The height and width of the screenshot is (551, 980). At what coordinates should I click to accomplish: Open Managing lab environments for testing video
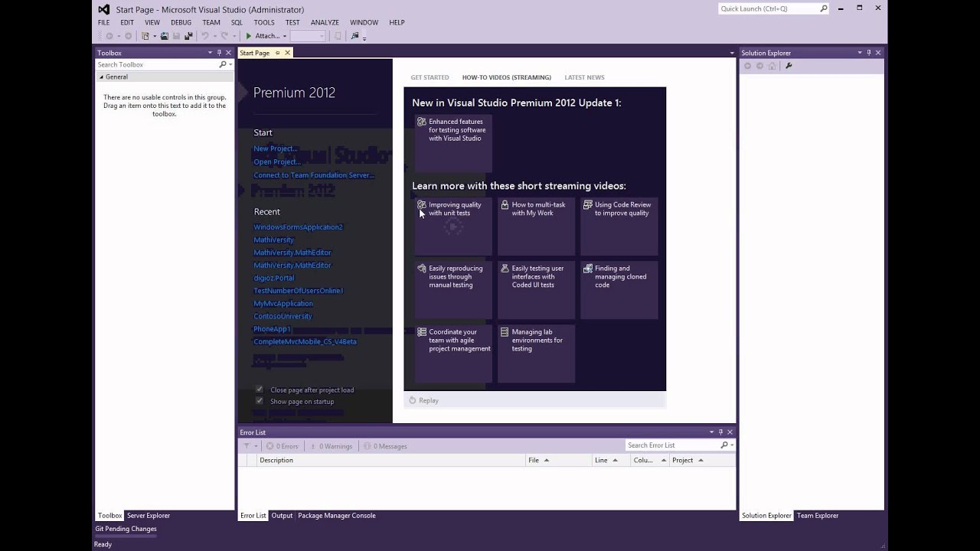536,354
